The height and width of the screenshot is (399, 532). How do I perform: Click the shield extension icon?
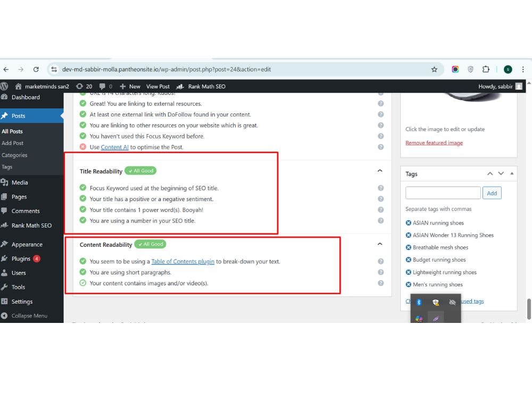coord(471,70)
